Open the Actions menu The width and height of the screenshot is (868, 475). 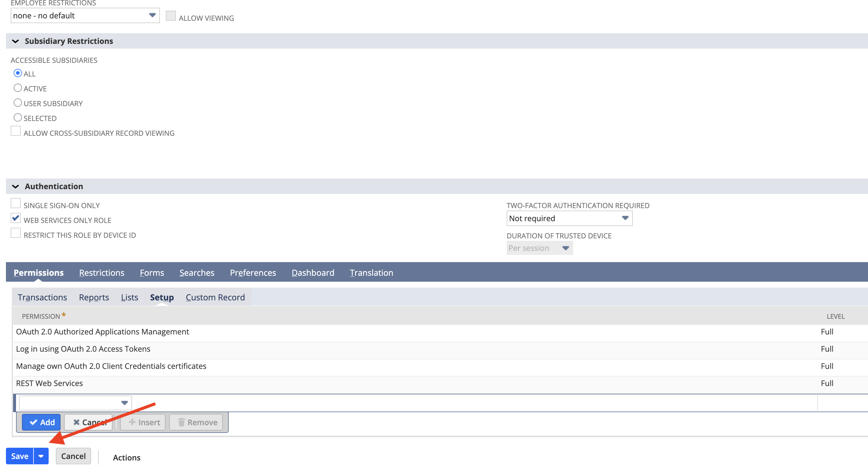126,458
